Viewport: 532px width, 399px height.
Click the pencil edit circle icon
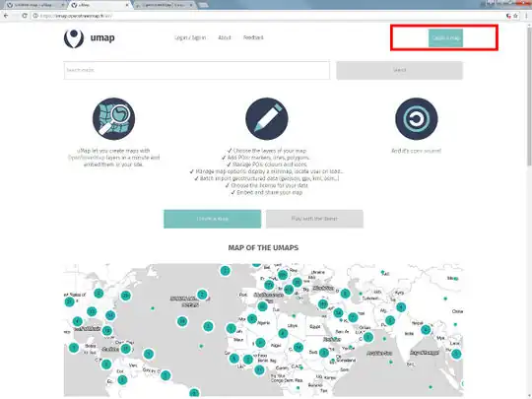[x=267, y=119]
